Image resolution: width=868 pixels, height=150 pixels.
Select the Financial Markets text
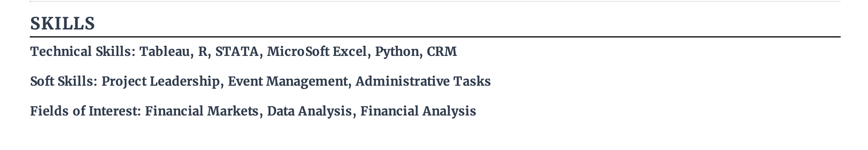(202, 111)
